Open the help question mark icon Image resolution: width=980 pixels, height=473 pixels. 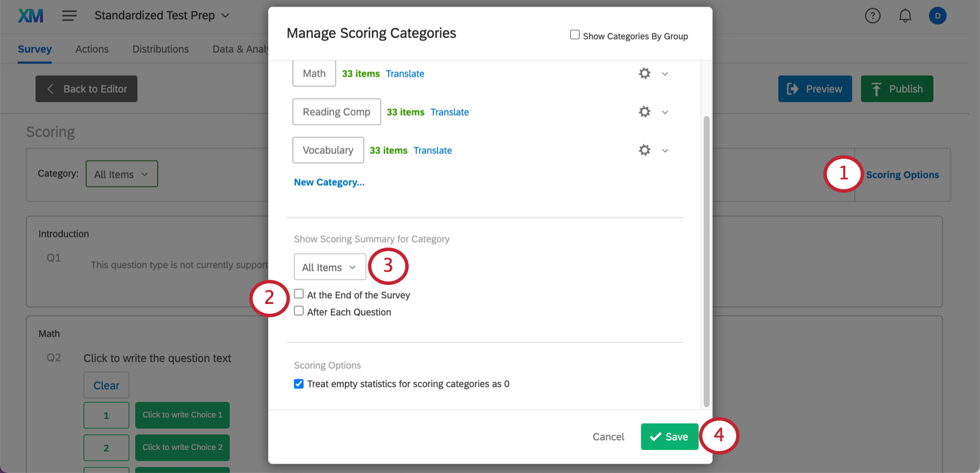[872, 16]
